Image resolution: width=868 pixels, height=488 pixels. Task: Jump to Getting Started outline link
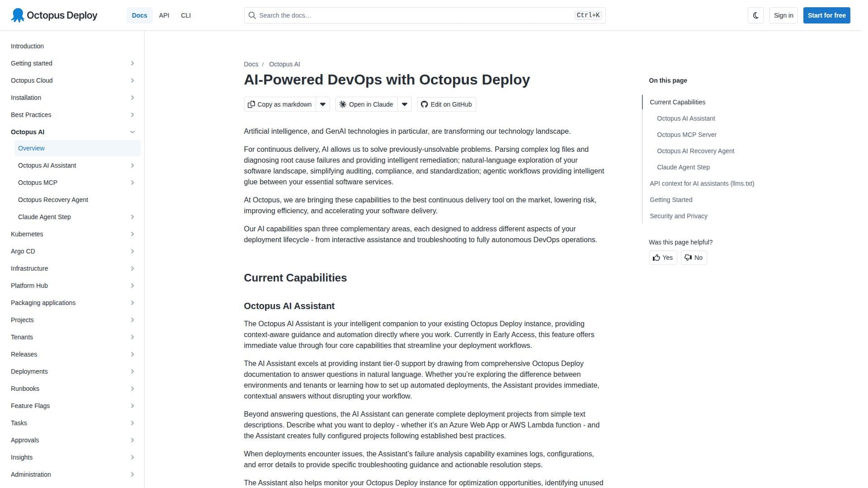[x=671, y=200]
